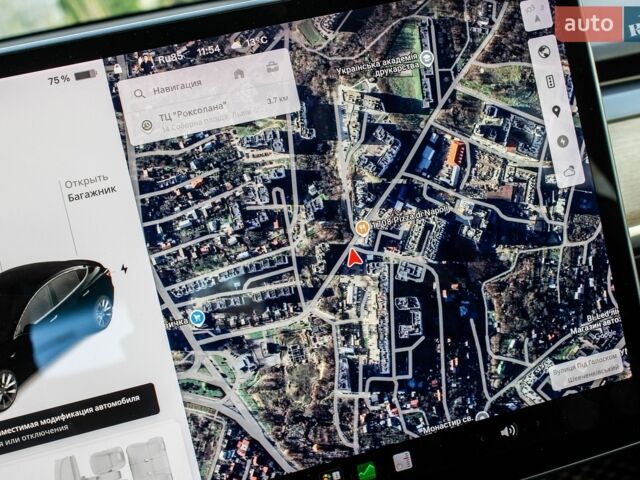Tap the 11:54 clock display
The width and height of the screenshot is (640, 480).
point(208,51)
